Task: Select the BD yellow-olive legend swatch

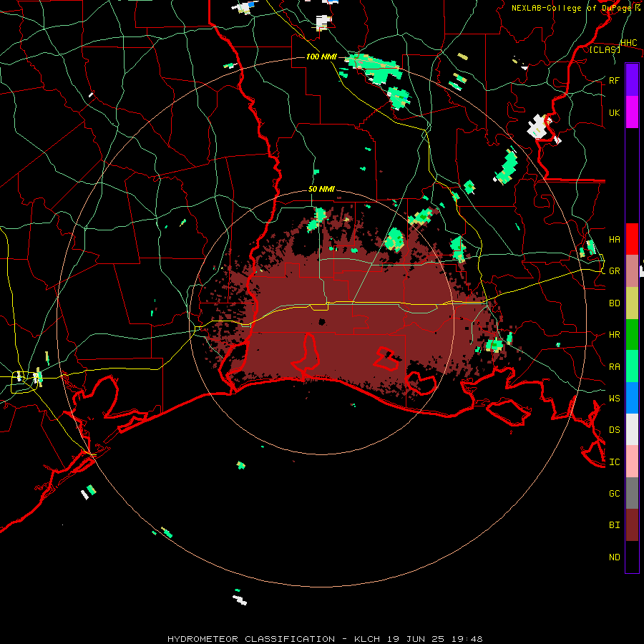Action: tap(632, 303)
